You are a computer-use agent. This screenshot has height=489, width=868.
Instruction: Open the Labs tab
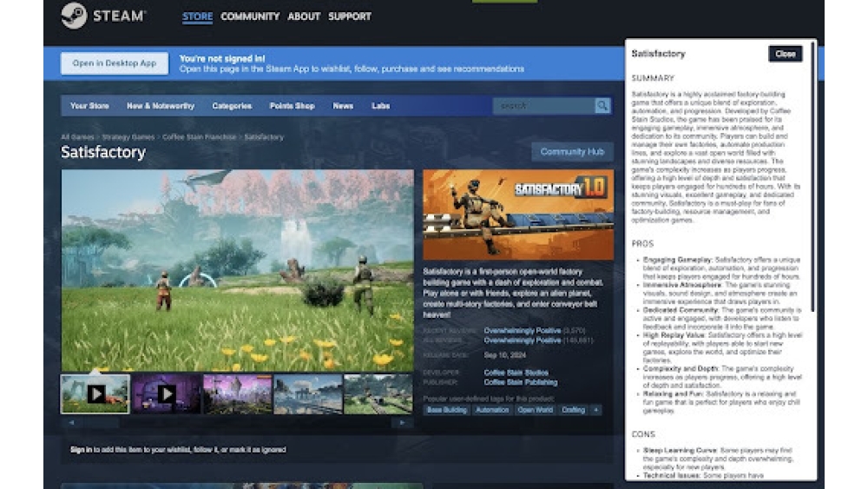[381, 106]
